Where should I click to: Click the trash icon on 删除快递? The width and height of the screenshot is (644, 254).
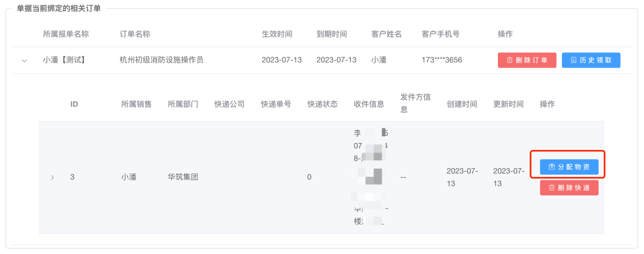point(552,188)
